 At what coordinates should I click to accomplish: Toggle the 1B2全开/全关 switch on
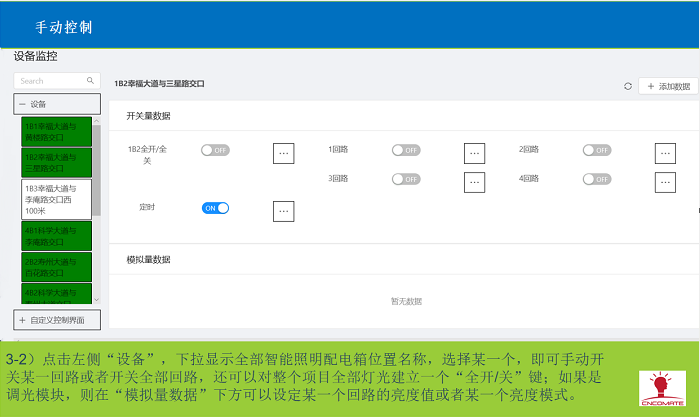tap(215, 150)
